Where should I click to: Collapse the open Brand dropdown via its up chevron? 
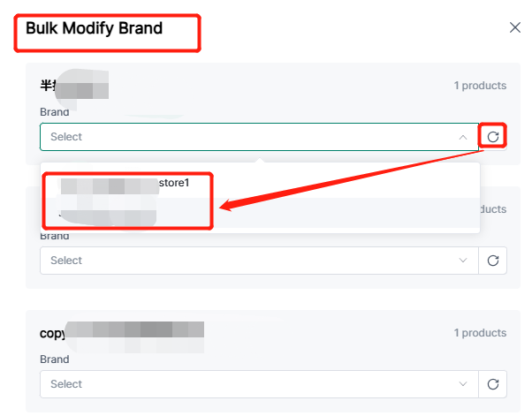click(463, 137)
